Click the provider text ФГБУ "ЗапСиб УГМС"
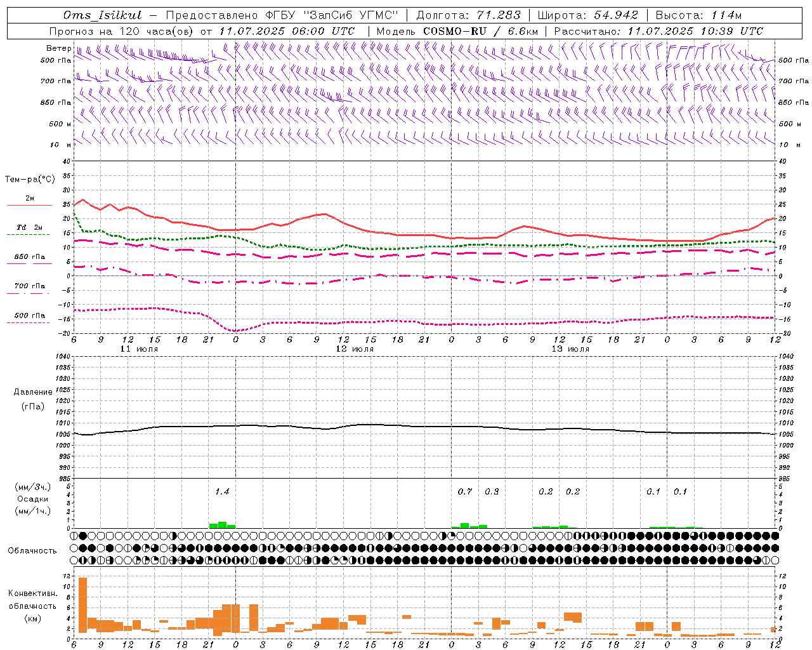Screen dimensions: 812x650 pos(331,15)
